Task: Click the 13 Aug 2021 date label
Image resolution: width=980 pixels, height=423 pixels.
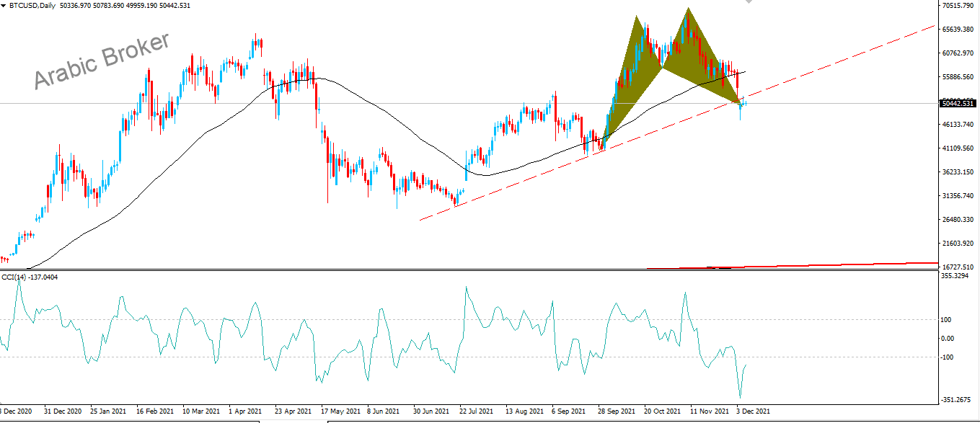Action: coord(524,411)
